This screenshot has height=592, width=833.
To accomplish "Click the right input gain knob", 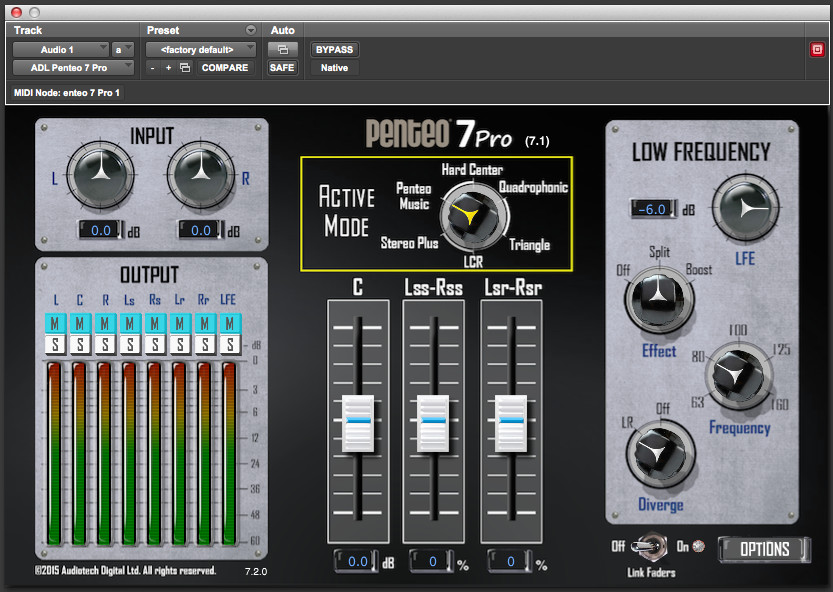I will coord(201,174).
